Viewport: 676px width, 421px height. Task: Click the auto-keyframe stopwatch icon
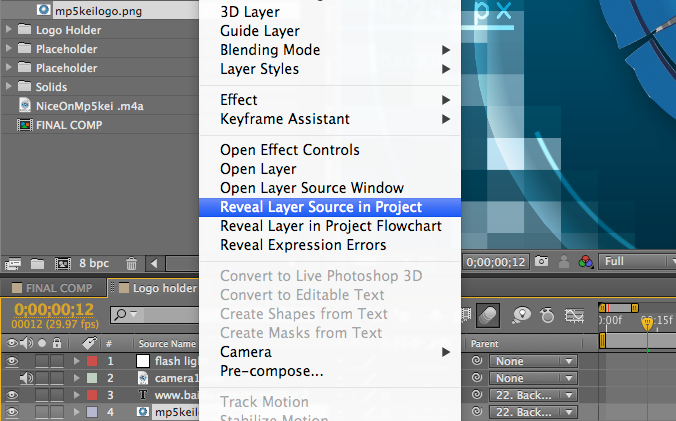[548, 315]
